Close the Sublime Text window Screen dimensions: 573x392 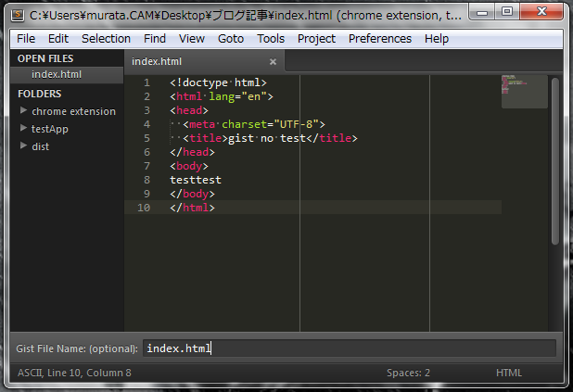[x=541, y=12]
